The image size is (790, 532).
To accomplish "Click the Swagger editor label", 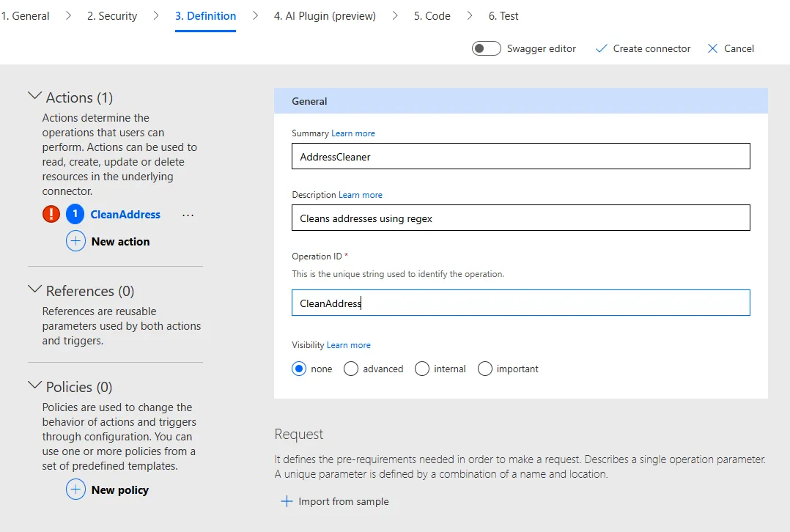I will (541, 49).
